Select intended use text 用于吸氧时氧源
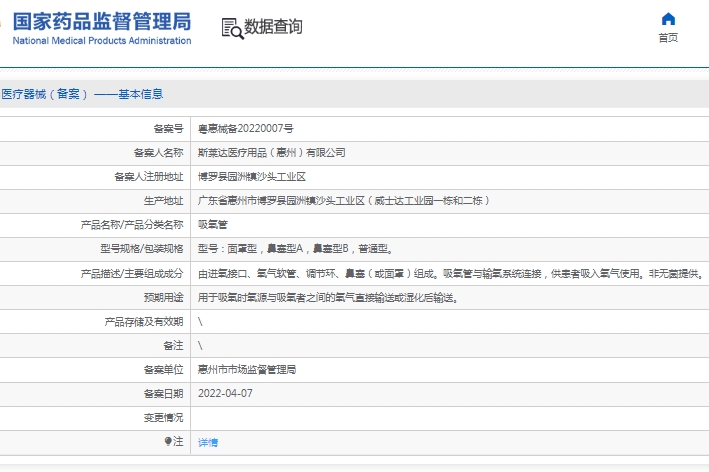Viewport: 709px width, 472px height. (328, 297)
